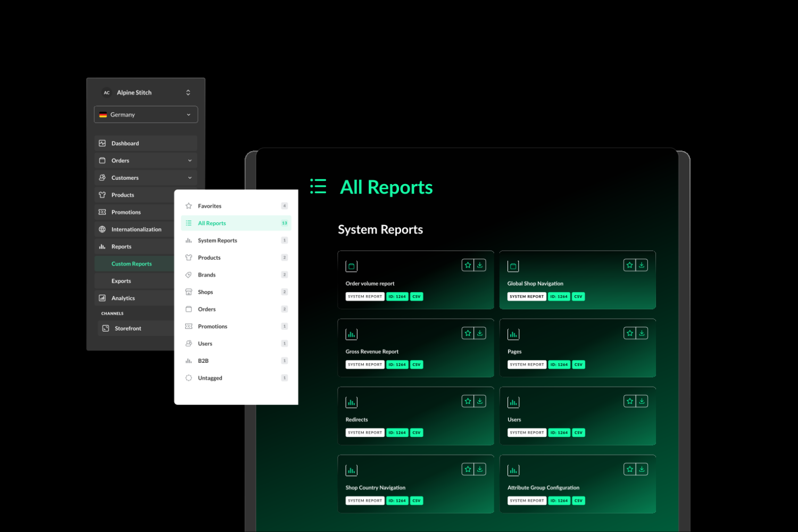Open the Storefront channel

[135, 328]
